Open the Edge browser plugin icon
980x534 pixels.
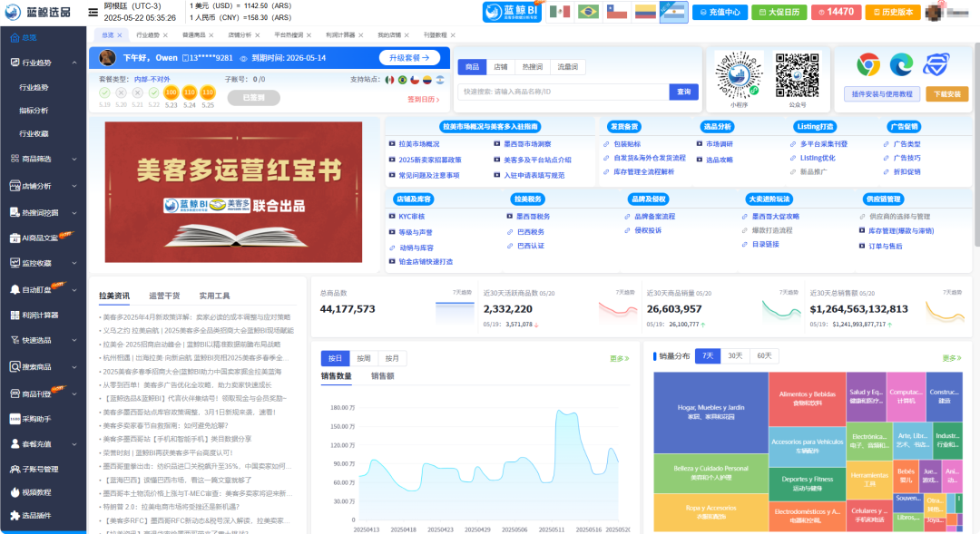pyautogui.click(x=901, y=65)
